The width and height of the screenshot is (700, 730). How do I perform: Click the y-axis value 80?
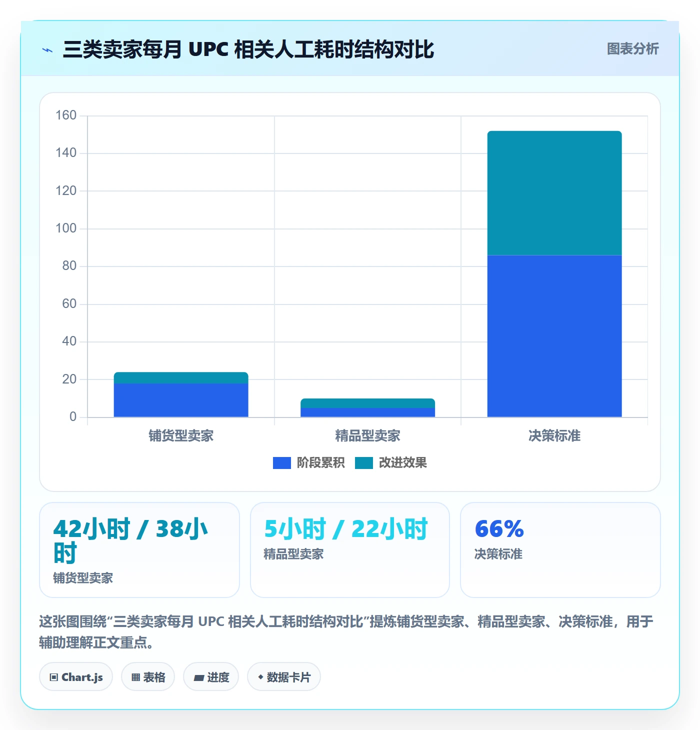click(x=69, y=266)
